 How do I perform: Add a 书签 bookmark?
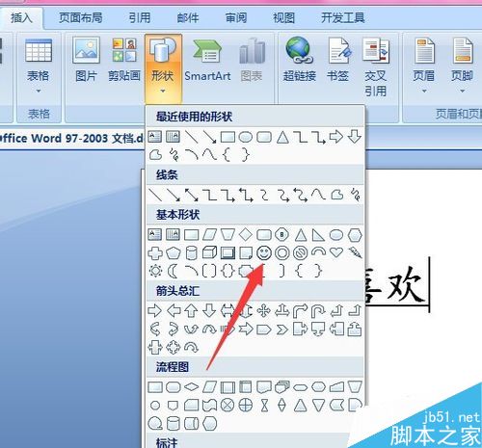[338, 60]
